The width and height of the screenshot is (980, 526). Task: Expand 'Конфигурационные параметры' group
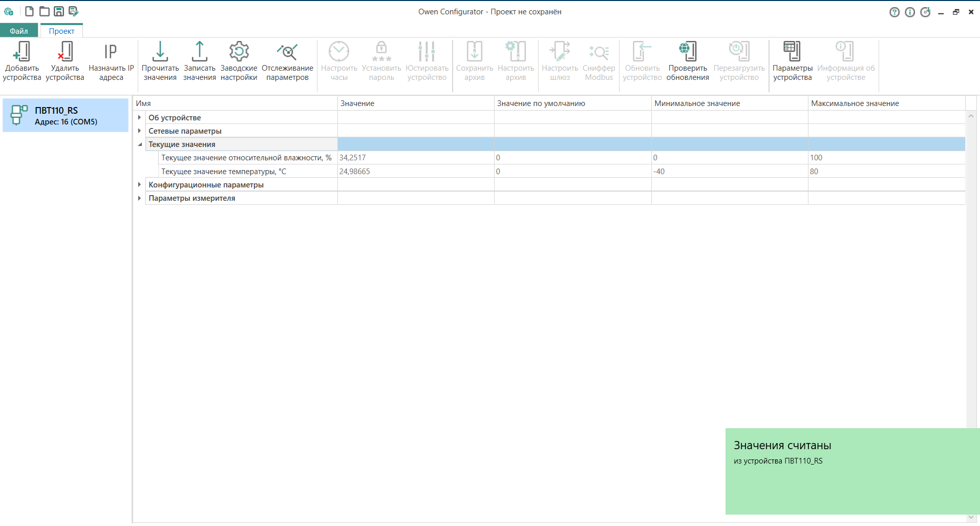139,184
